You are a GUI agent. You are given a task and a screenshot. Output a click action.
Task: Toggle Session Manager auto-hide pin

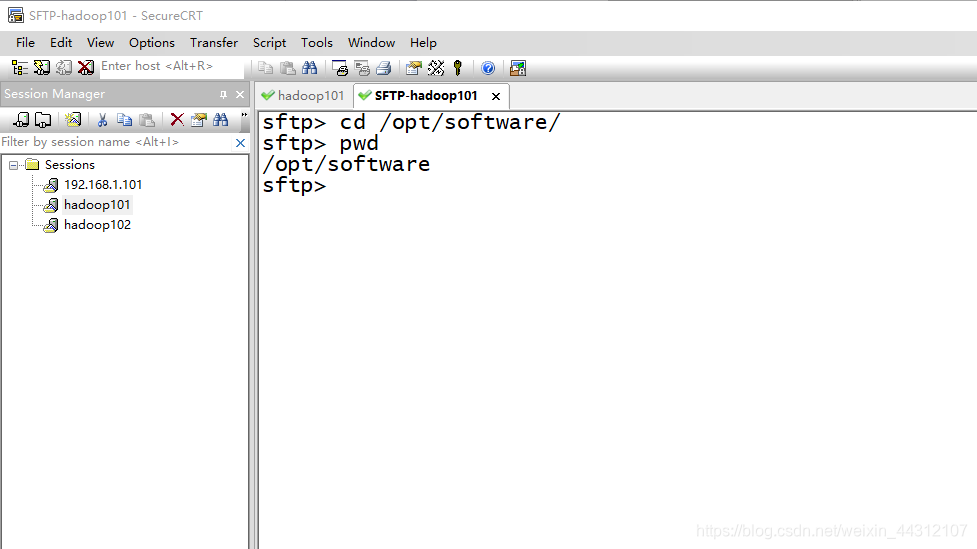(x=223, y=95)
